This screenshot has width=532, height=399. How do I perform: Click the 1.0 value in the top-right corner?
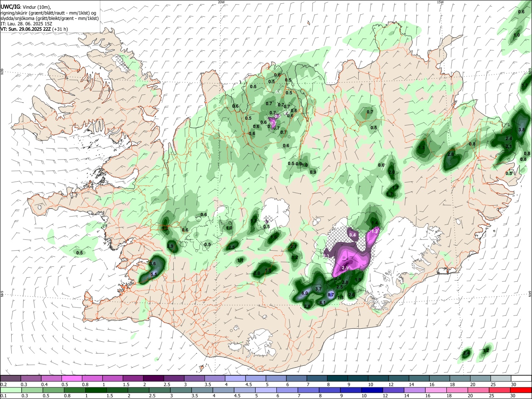point(517,35)
